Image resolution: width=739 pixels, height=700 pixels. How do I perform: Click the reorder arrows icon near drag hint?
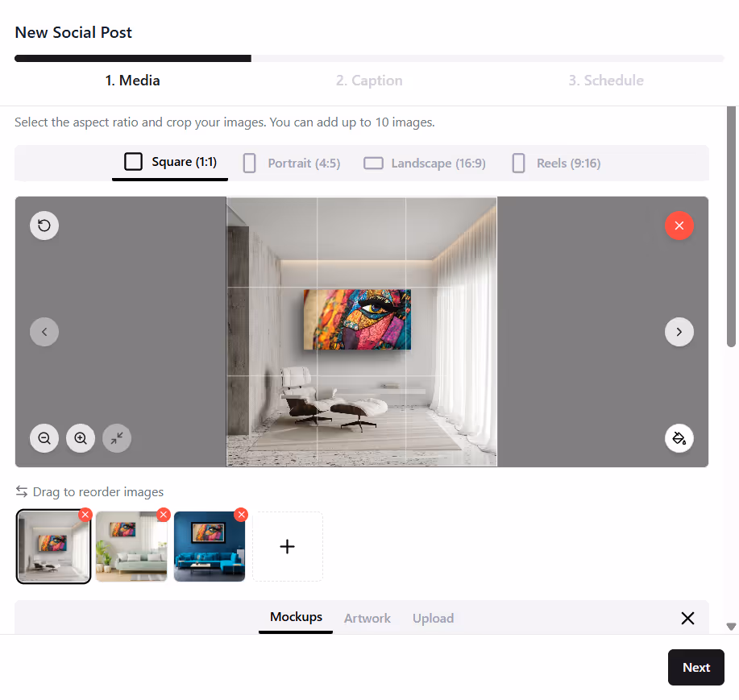[20, 491]
